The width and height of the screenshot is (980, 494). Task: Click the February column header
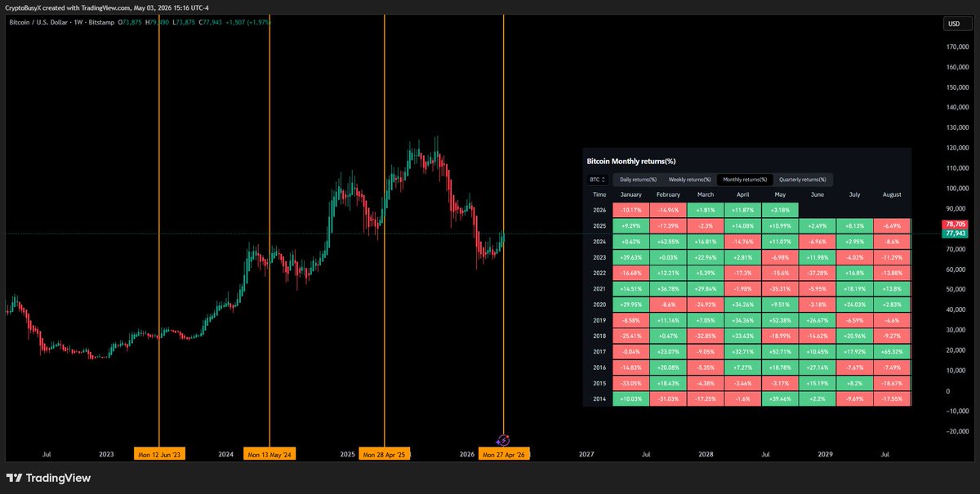coord(668,195)
